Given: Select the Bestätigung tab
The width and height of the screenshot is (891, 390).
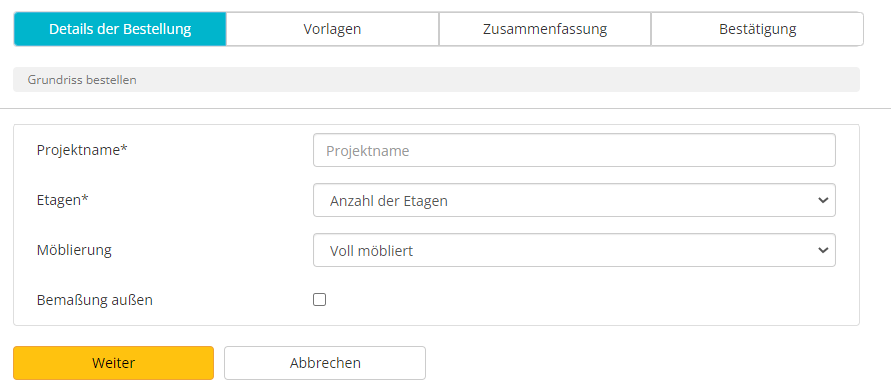Looking at the screenshot, I should point(757,29).
